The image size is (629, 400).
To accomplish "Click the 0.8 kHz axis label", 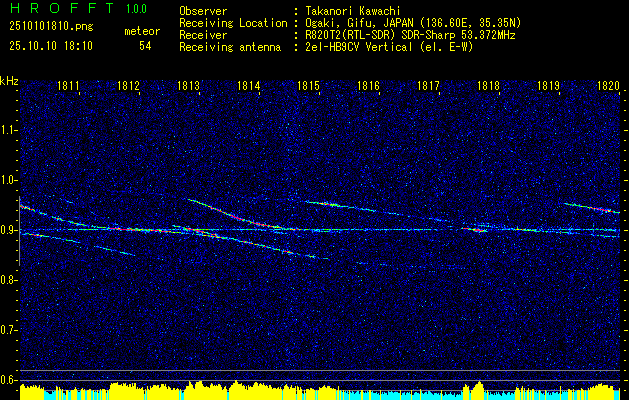I will [8, 280].
